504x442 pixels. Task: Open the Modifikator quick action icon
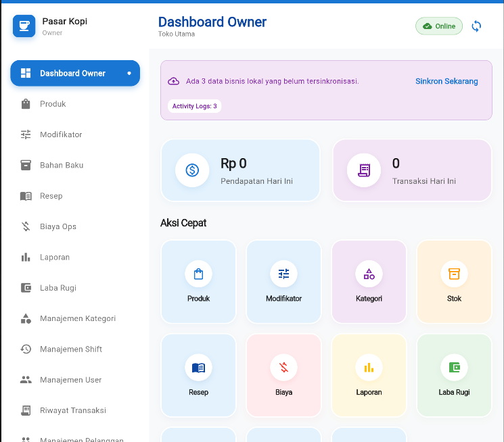click(x=284, y=274)
